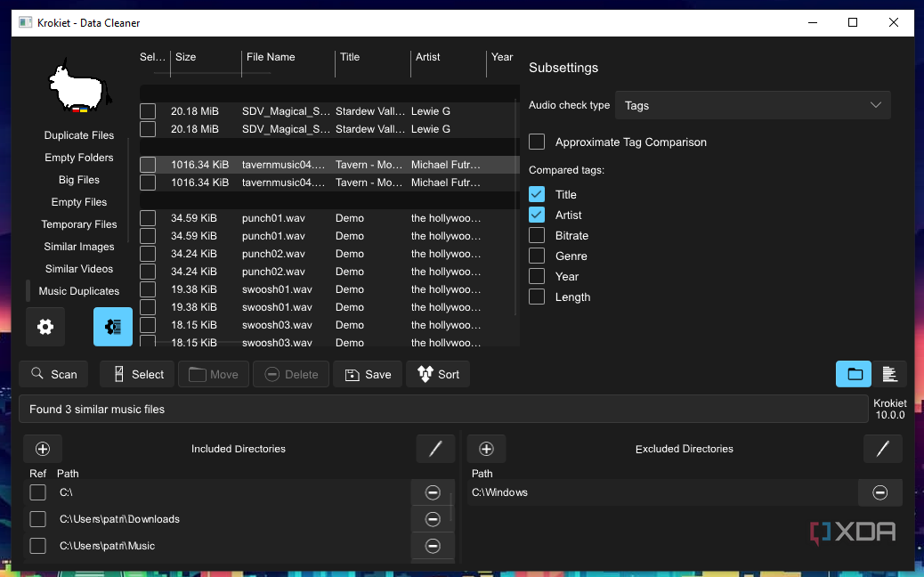The width and height of the screenshot is (924, 577).
Task: Uncheck the Title compared tag
Action: click(x=537, y=194)
